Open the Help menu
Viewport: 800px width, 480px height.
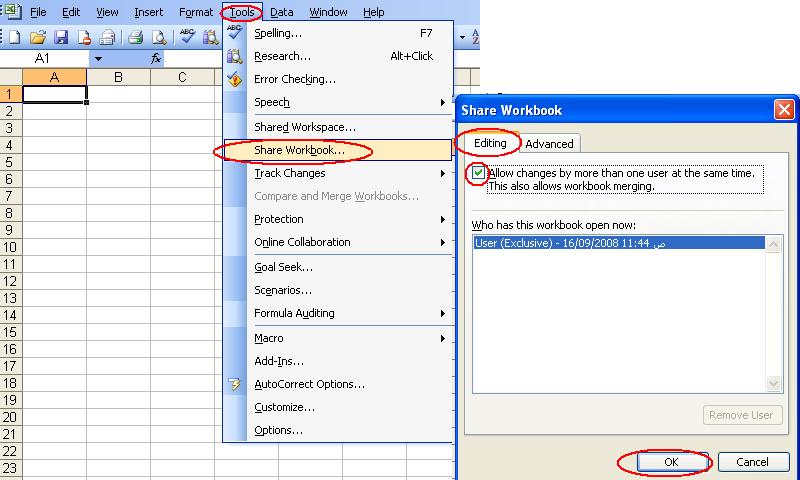373,12
